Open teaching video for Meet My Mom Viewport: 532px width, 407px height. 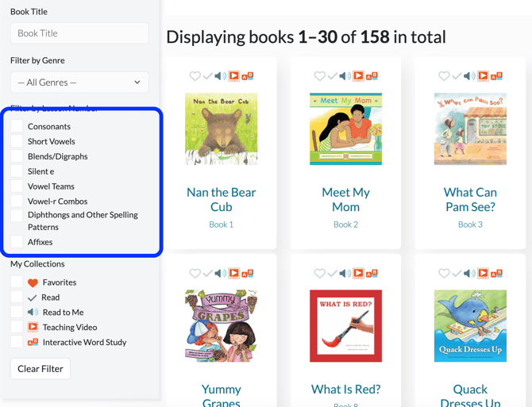point(358,75)
